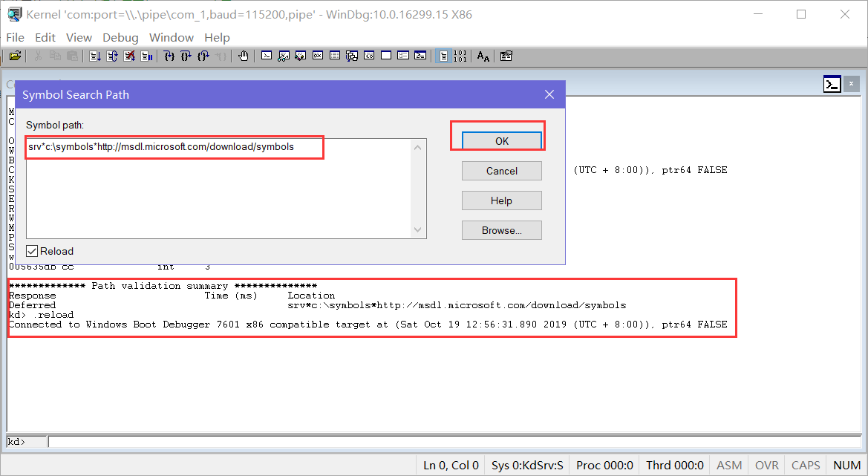Image resolution: width=868 pixels, height=476 pixels.
Task: Click the NUM status bar indicator
Action: pyautogui.click(x=846, y=466)
